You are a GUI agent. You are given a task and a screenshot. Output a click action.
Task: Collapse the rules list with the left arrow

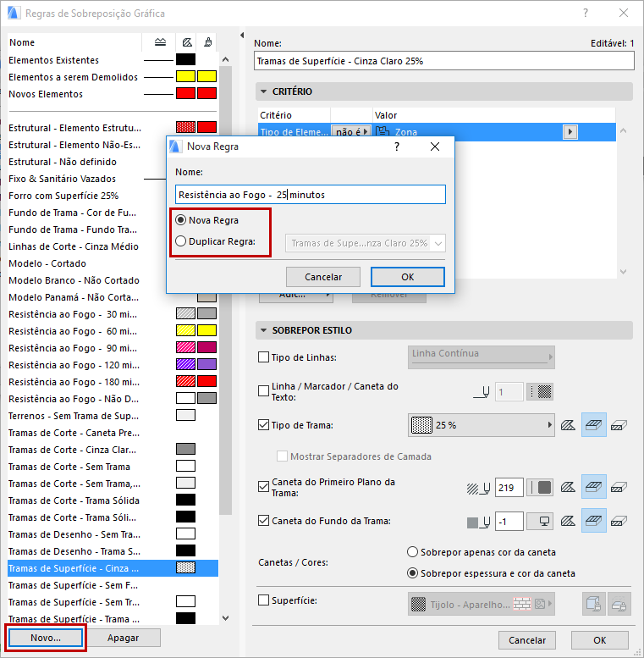[x=242, y=36]
